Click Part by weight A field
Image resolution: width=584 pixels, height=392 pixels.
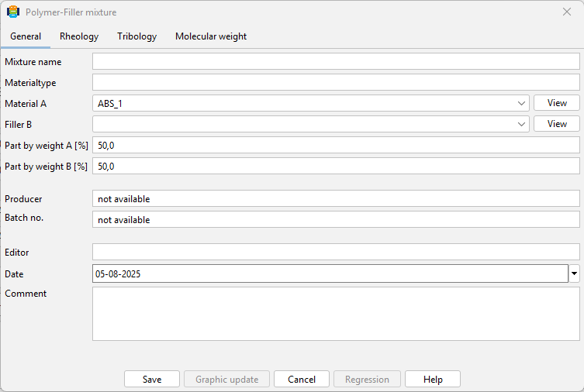[x=336, y=145]
